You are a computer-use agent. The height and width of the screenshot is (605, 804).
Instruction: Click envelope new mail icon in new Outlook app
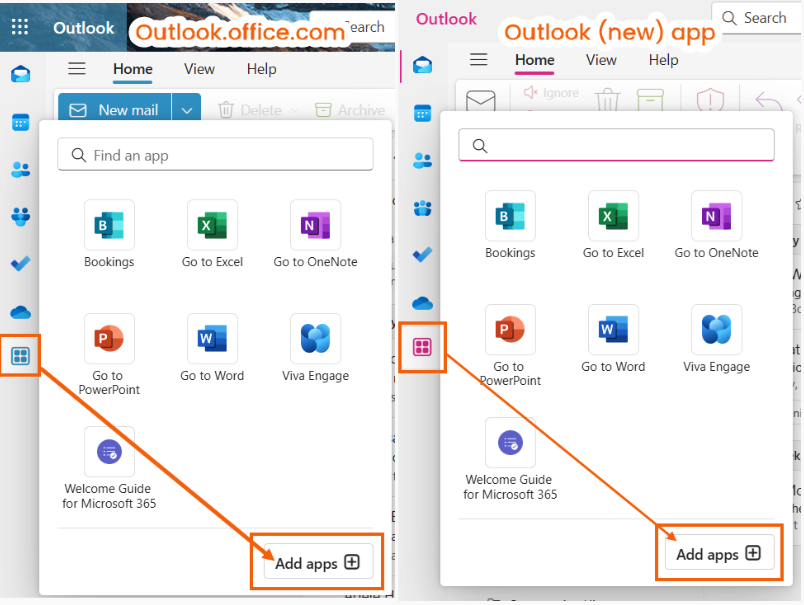pyautogui.click(x=480, y=100)
